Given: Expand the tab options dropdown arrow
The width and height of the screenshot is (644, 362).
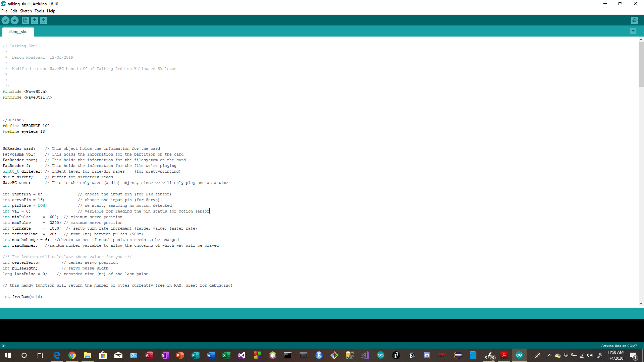Looking at the screenshot, I should click(x=633, y=31).
